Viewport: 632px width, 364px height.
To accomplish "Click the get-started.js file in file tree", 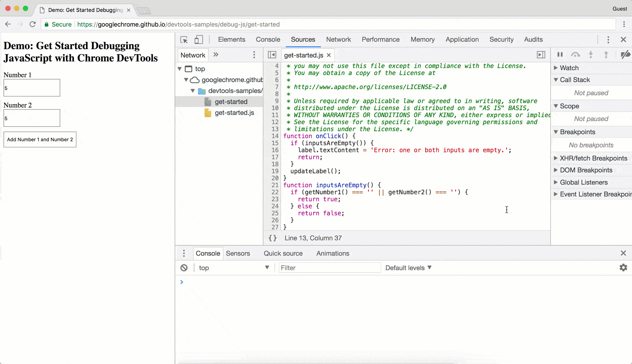I will tap(234, 112).
